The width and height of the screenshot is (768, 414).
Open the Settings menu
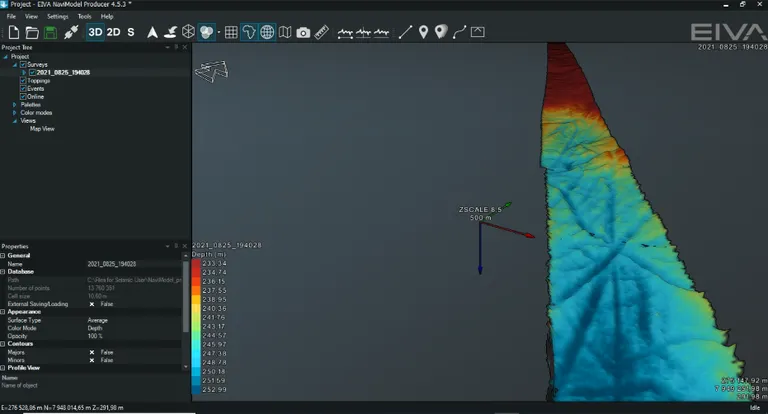58,17
